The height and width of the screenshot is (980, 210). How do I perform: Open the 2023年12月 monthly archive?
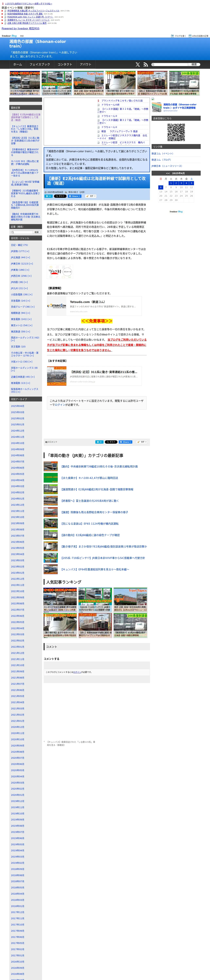[17, 505]
